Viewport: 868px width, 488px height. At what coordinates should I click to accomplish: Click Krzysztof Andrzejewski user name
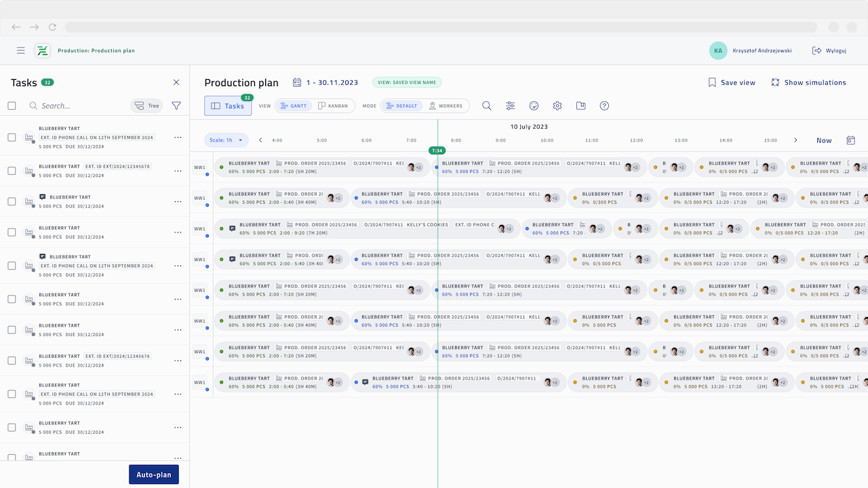(762, 51)
